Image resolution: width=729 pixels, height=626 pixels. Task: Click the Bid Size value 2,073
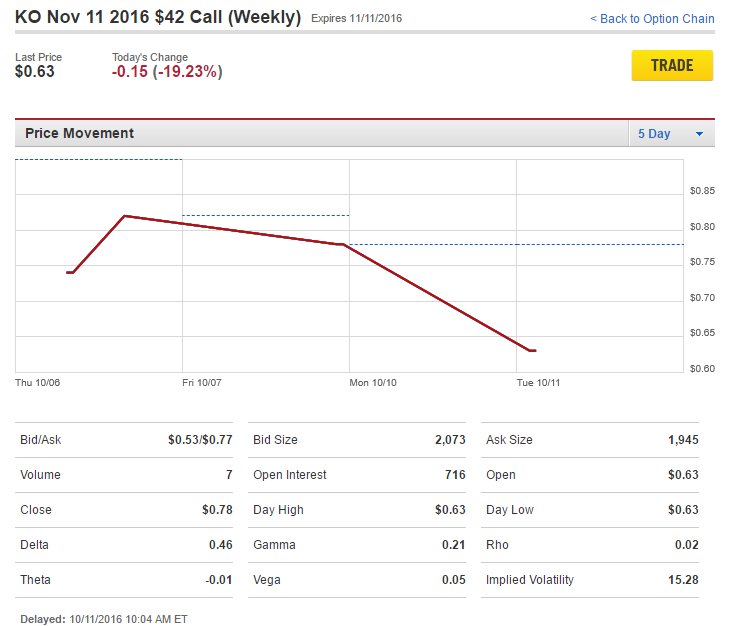point(450,440)
